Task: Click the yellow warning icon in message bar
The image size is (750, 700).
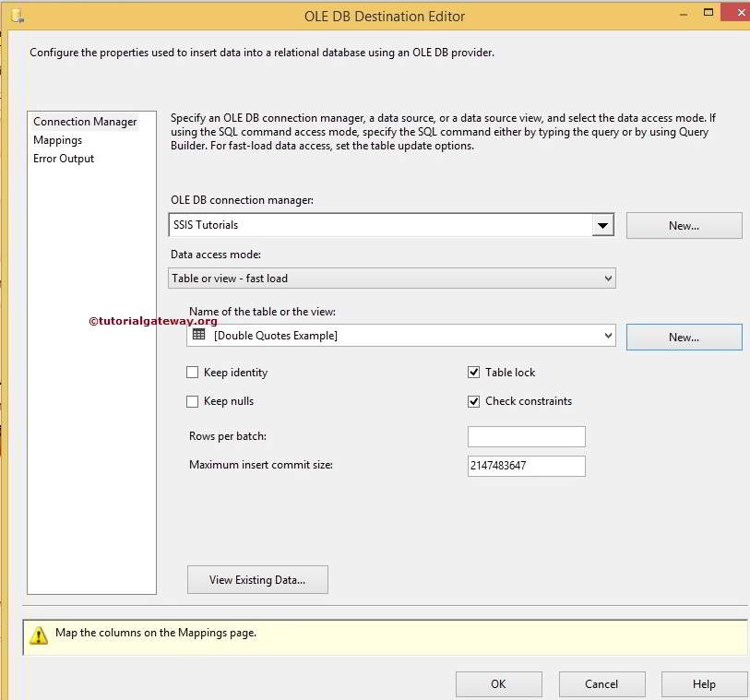Action: pos(38,635)
